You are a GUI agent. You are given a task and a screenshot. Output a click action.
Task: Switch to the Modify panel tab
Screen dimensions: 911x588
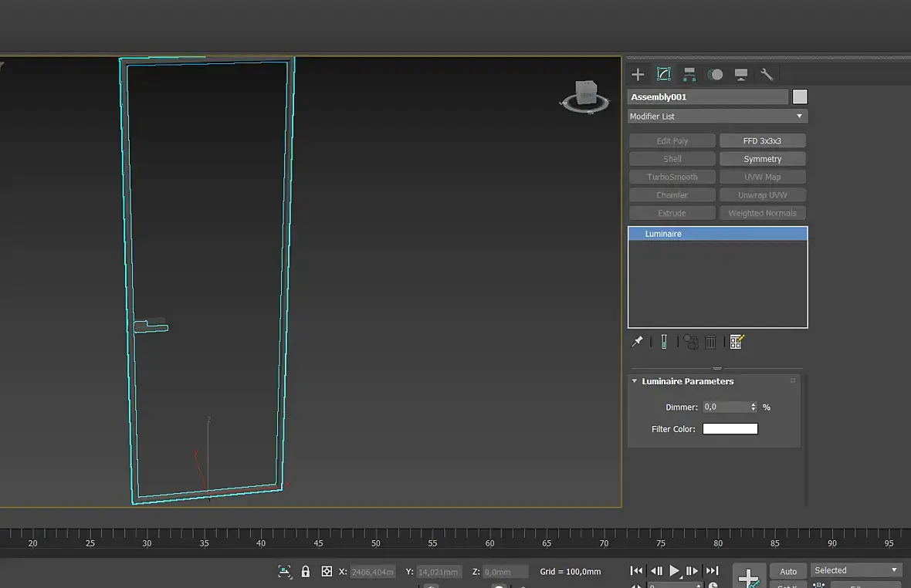tap(663, 75)
